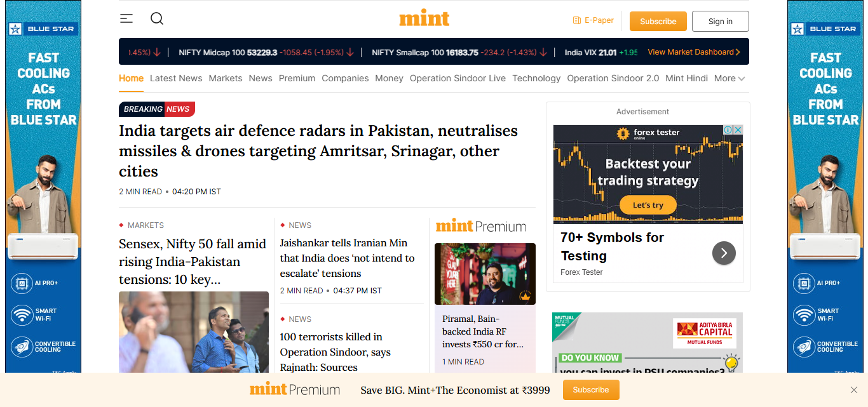Click the mint Premium logo in bottom banner
Viewport: 868px width, 407px height.
pos(295,389)
